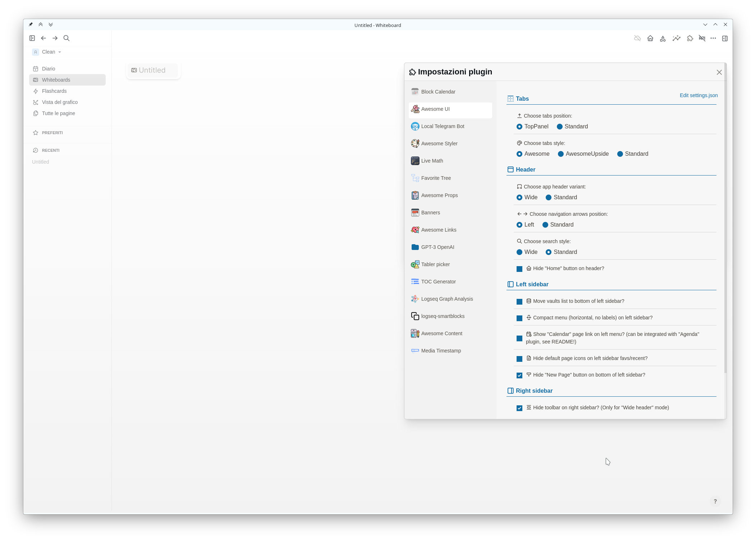Open the plugins puzzle icon on the toolbar
Screen dimensions: 756x542
[x=689, y=38]
